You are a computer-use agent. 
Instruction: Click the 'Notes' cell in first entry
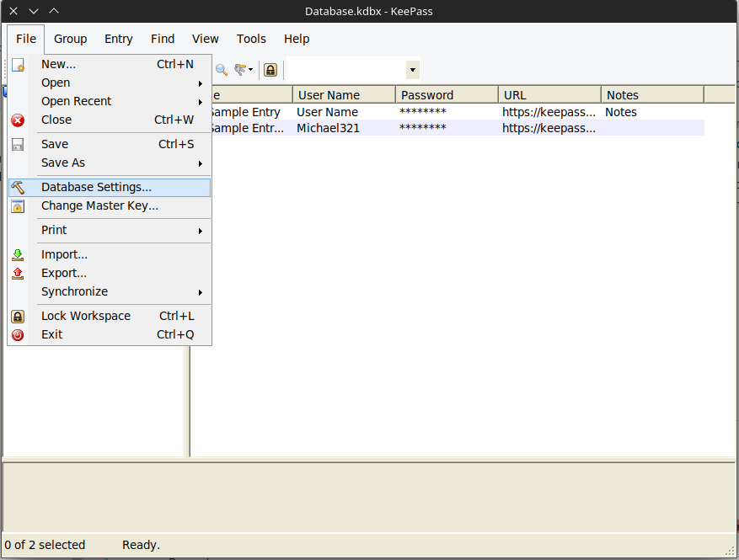(621, 113)
